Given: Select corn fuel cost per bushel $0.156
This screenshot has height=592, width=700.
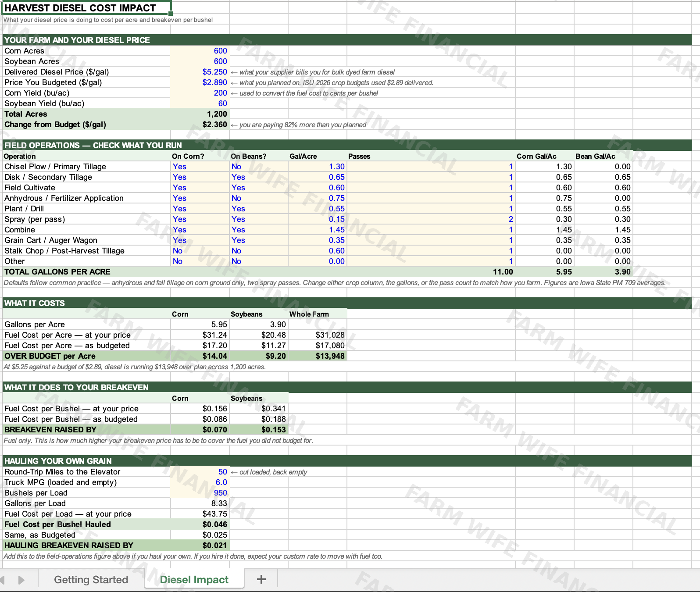Looking at the screenshot, I should click(200, 409).
